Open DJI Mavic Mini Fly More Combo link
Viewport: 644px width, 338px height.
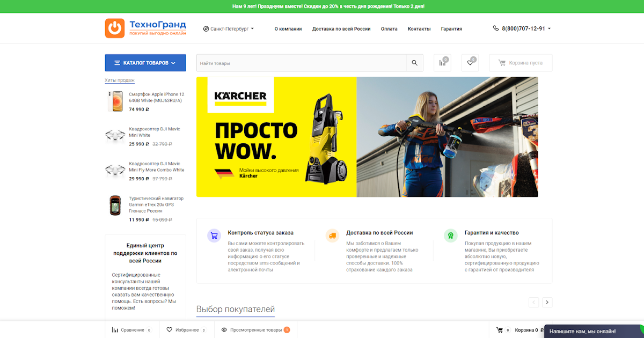157,167
